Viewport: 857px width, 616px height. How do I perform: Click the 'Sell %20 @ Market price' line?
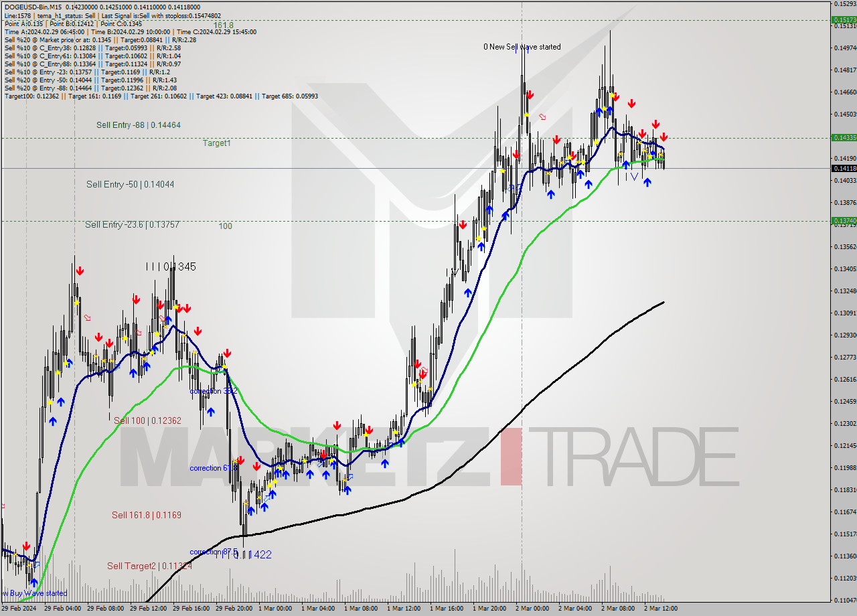100,40
